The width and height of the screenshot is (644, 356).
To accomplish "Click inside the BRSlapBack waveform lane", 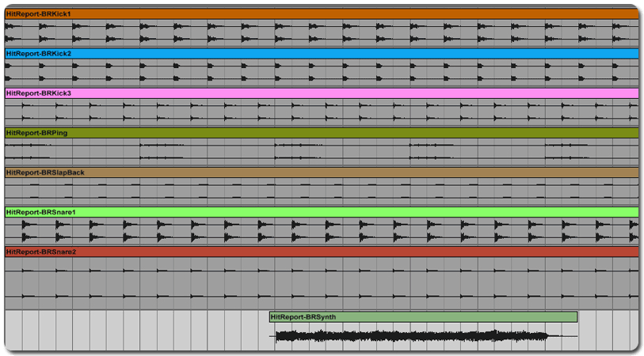I will pos(321,191).
